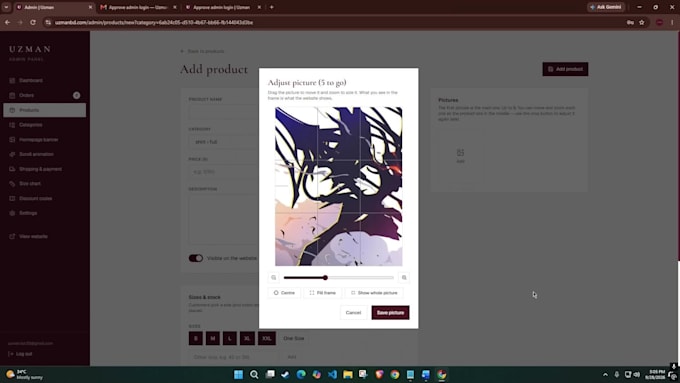Bookmark this page with the star icon

641,23
